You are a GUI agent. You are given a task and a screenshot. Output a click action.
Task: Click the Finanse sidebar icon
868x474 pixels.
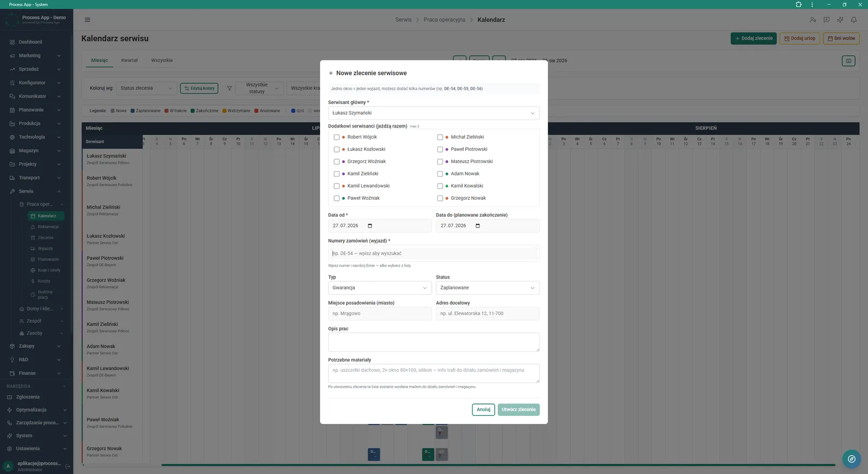click(12, 373)
